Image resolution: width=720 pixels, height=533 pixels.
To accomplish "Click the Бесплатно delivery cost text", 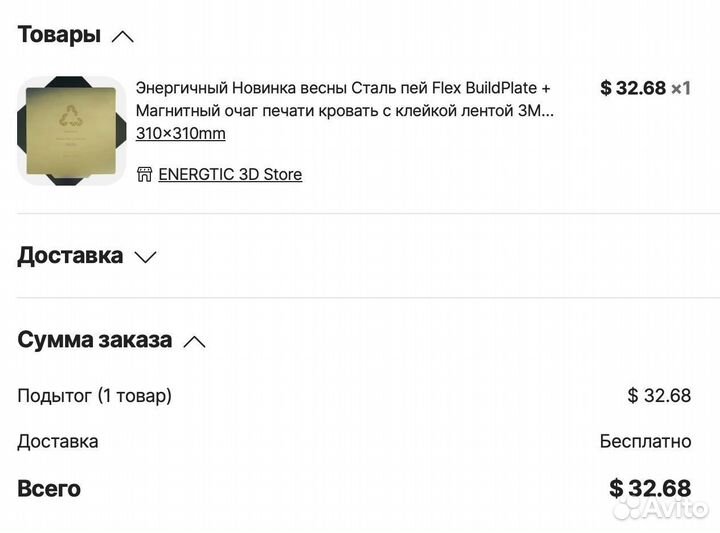I will tap(645, 441).
